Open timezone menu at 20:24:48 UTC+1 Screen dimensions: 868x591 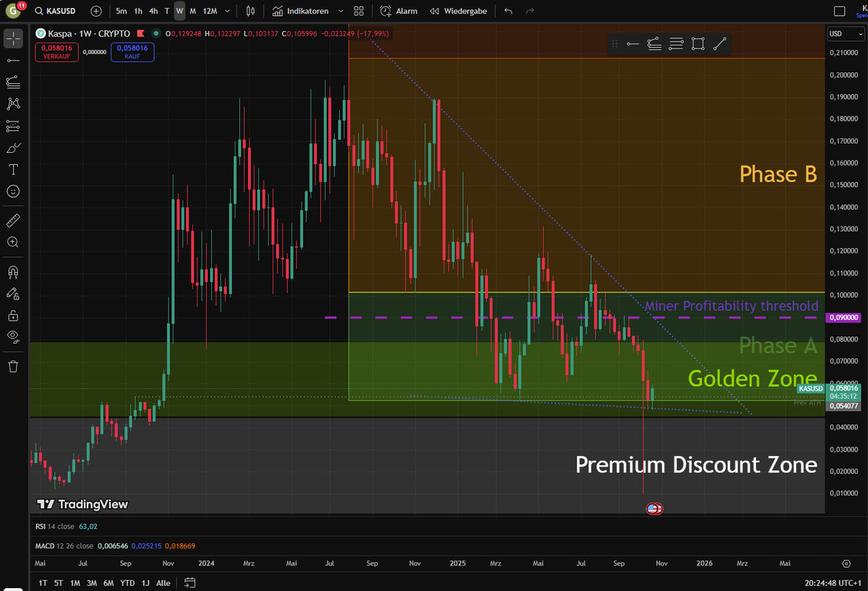(834, 582)
